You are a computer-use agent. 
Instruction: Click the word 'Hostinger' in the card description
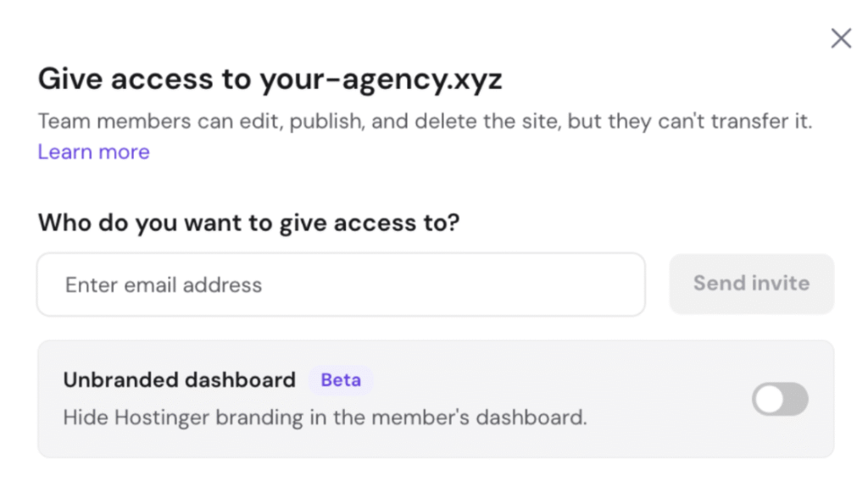pos(156,417)
